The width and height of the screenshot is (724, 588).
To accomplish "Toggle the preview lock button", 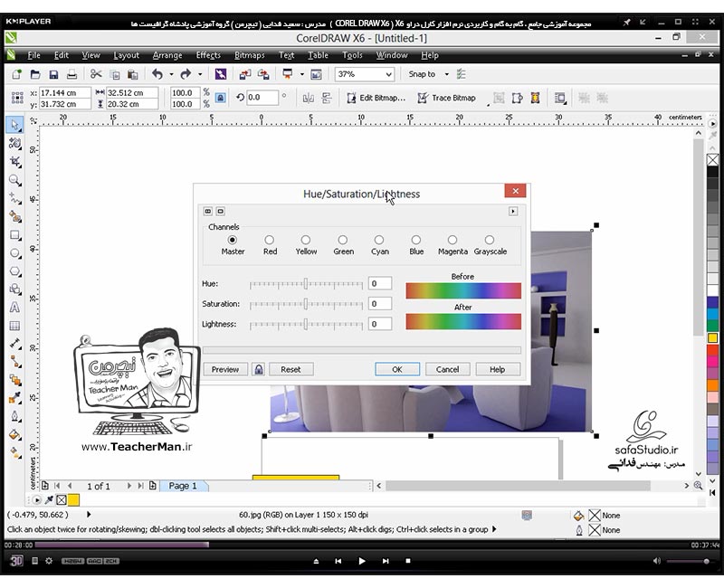I will pos(259,369).
